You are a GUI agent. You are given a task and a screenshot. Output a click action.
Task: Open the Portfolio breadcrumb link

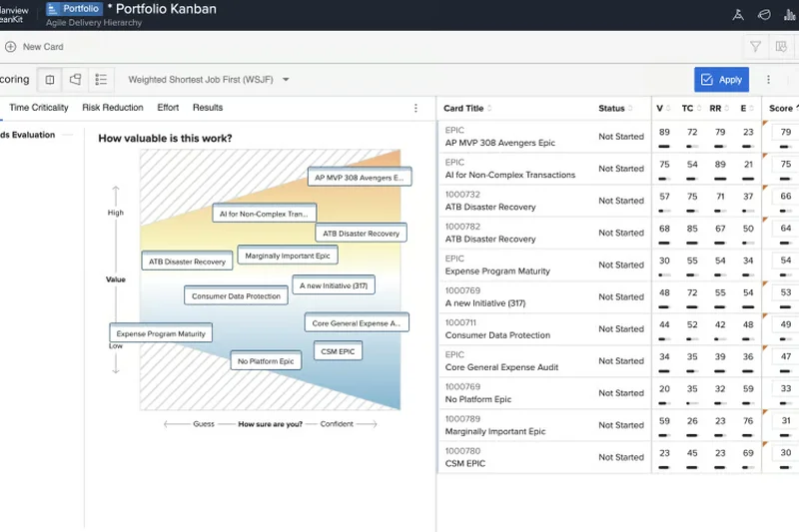tap(74, 9)
